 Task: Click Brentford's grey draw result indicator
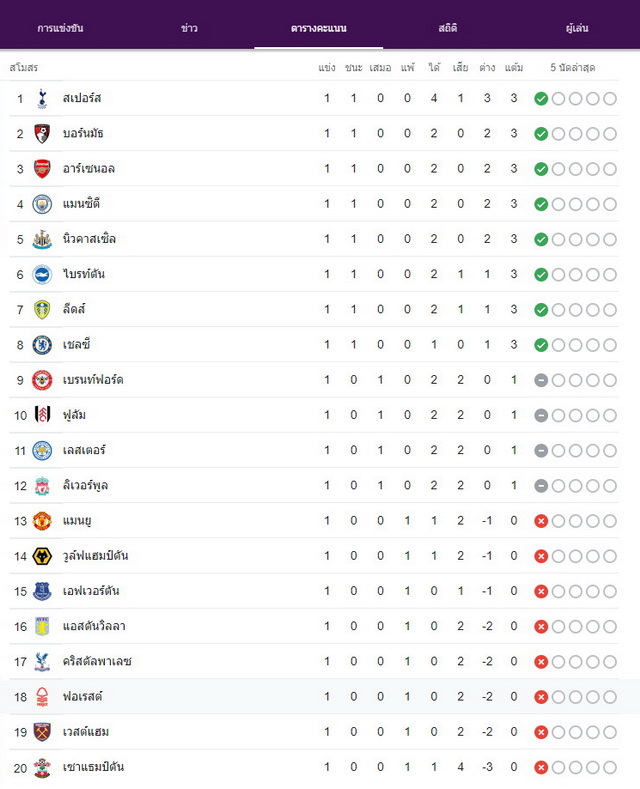(x=541, y=380)
